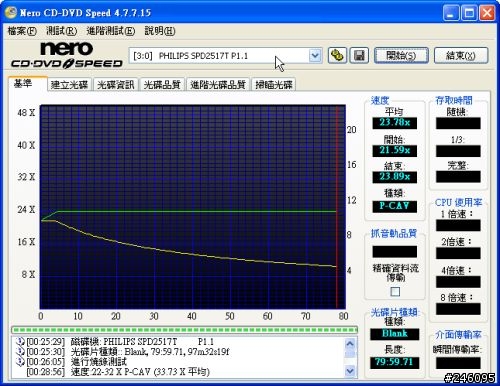The height and width of the screenshot is (386, 500).
Task: Click the log icon beside 00:25:30 entry
Action: point(20,351)
